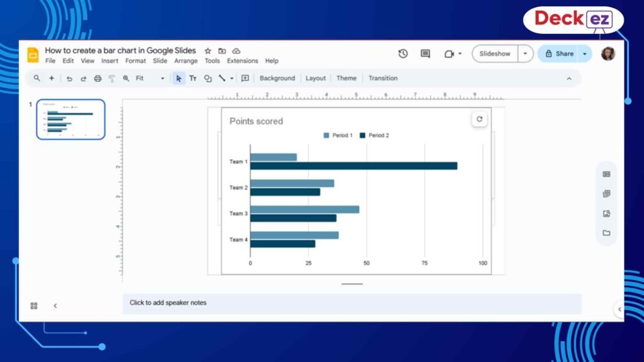This screenshot has width=644, height=362.
Task: Open version history
Action: click(403, 54)
